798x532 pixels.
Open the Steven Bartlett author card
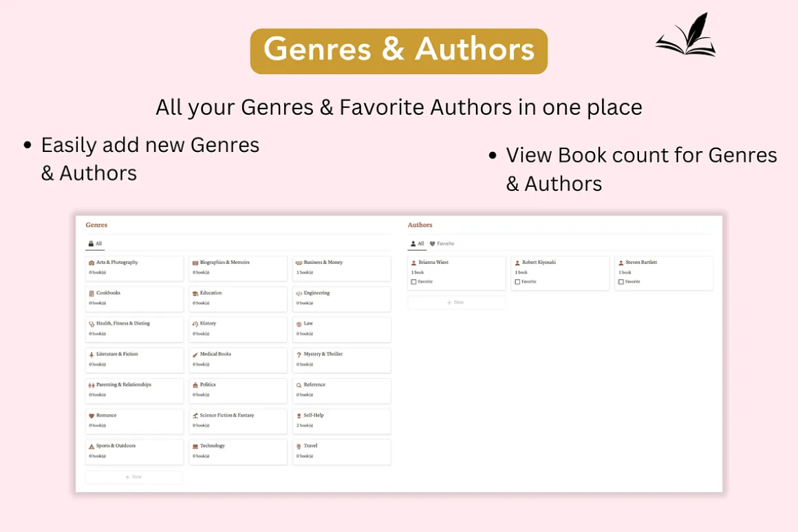click(664, 273)
